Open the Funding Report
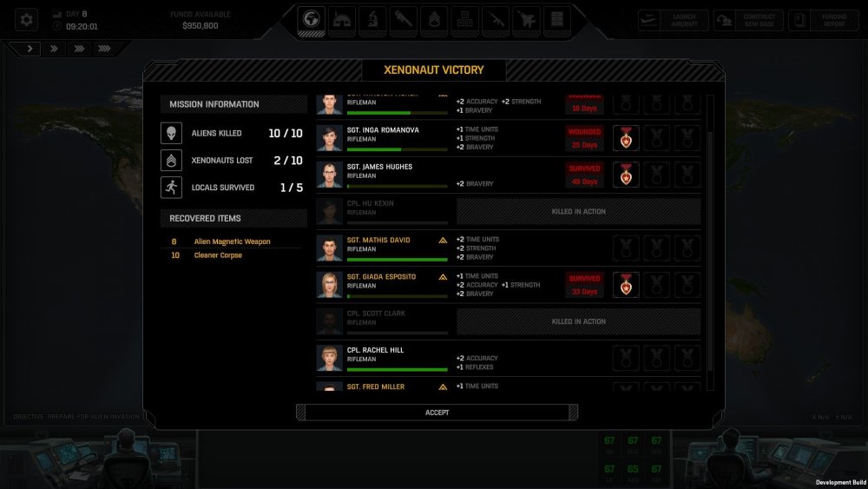This screenshot has width=868, height=489. (823, 21)
